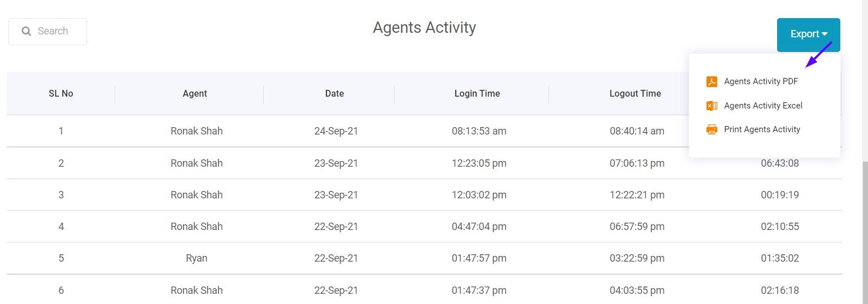Choose Agents Activity PDF option

click(x=761, y=81)
